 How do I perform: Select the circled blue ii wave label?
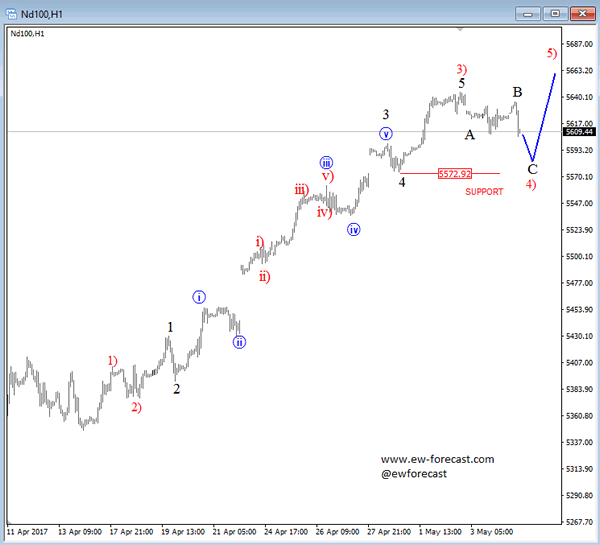(x=239, y=342)
